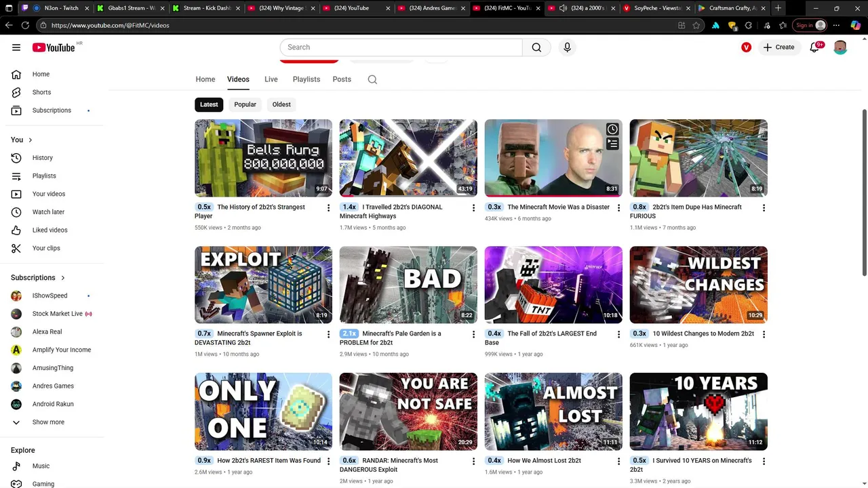Screen dimensions: 868x488
Task: Open 'How We Almost Lost 2b2t' title
Action: [544, 461]
